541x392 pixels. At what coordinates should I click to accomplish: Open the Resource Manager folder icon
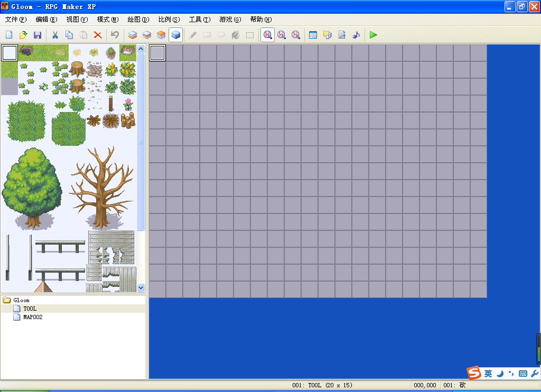click(328, 35)
